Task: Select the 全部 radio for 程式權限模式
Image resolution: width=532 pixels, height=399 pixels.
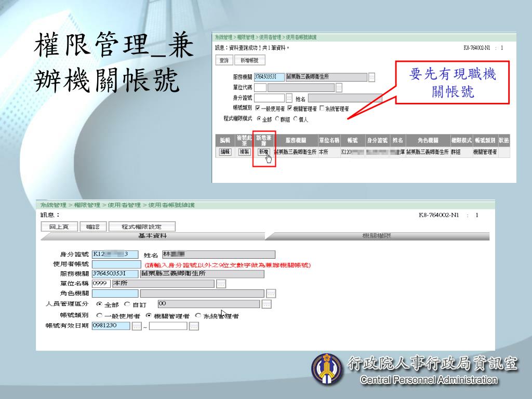Action: 259,119
